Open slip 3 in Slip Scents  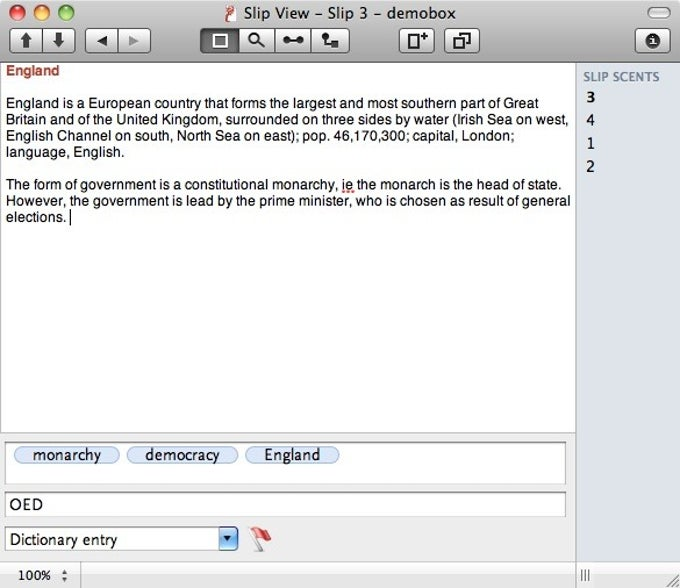point(590,97)
